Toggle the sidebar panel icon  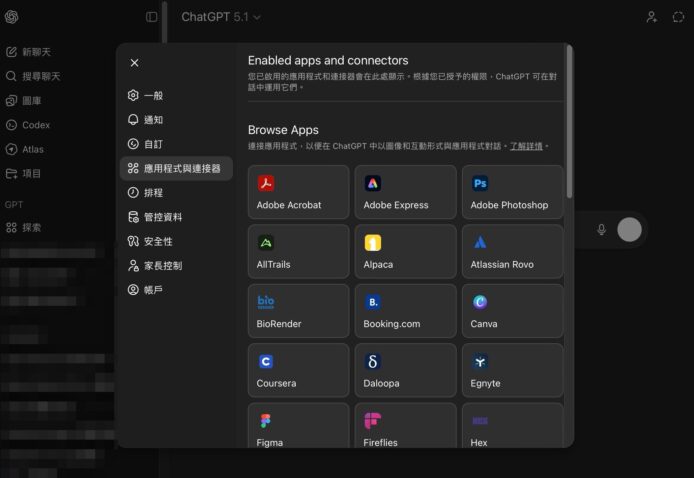tap(152, 17)
